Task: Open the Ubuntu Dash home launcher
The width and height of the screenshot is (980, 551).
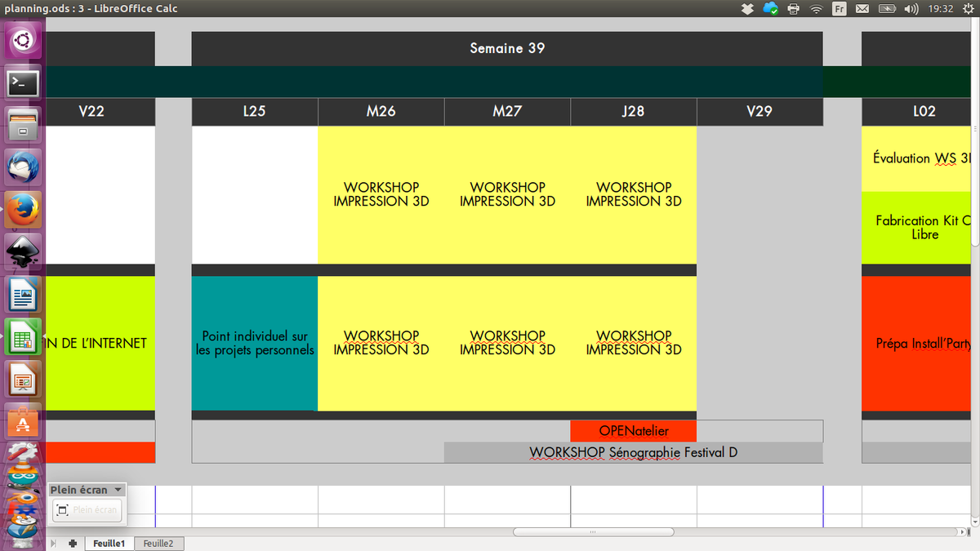Action: coord(22,39)
